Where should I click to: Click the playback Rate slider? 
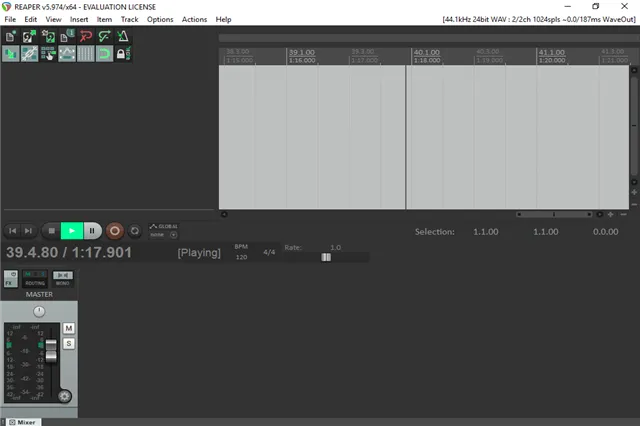click(326, 257)
